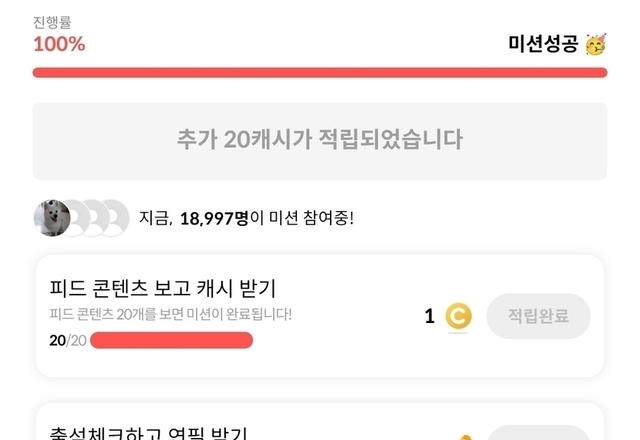
Task: Click the 100% progress percentage
Action: pyautogui.click(x=59, y=44)
